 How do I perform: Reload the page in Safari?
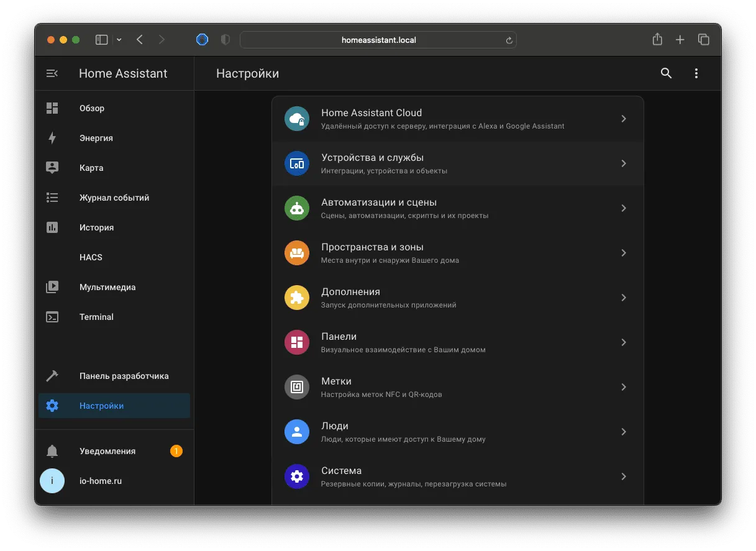509,40
